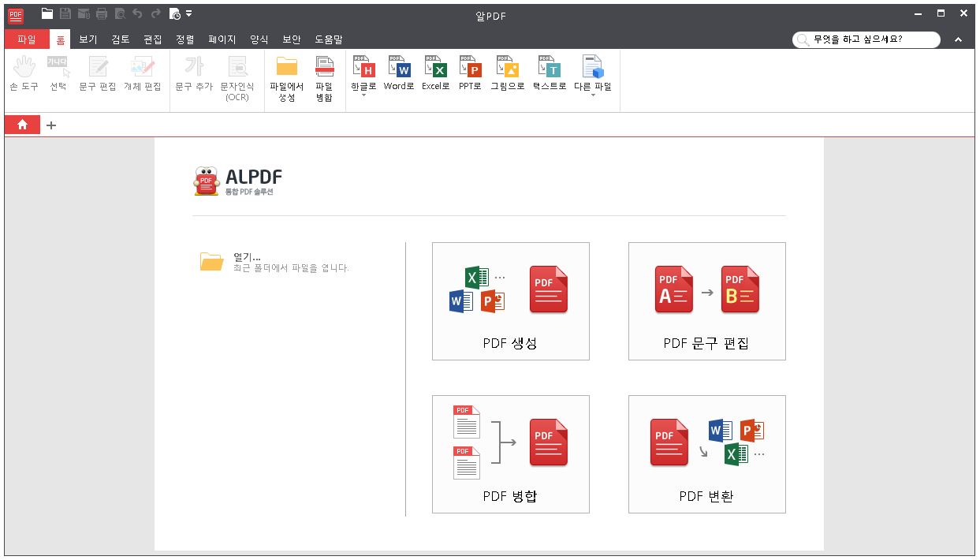Click the PDF 변환 tile
Screen dimensions: 980x560
pos(707,454)
